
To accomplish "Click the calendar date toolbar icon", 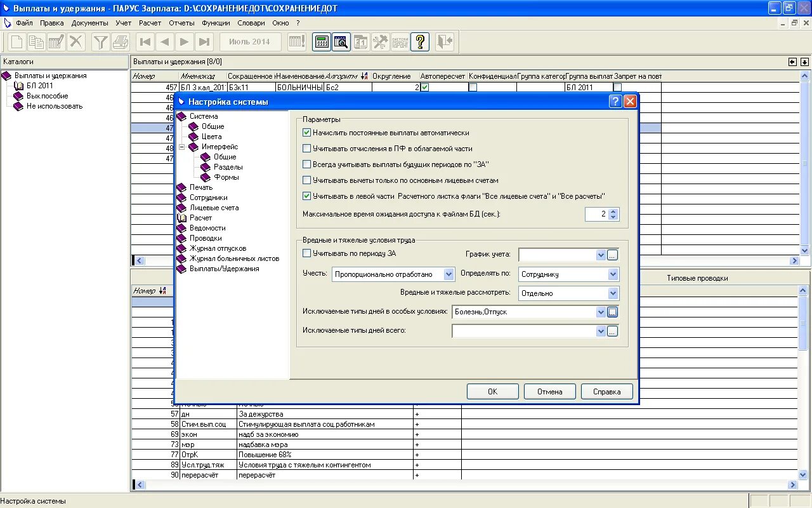I will tap(361, 42).
